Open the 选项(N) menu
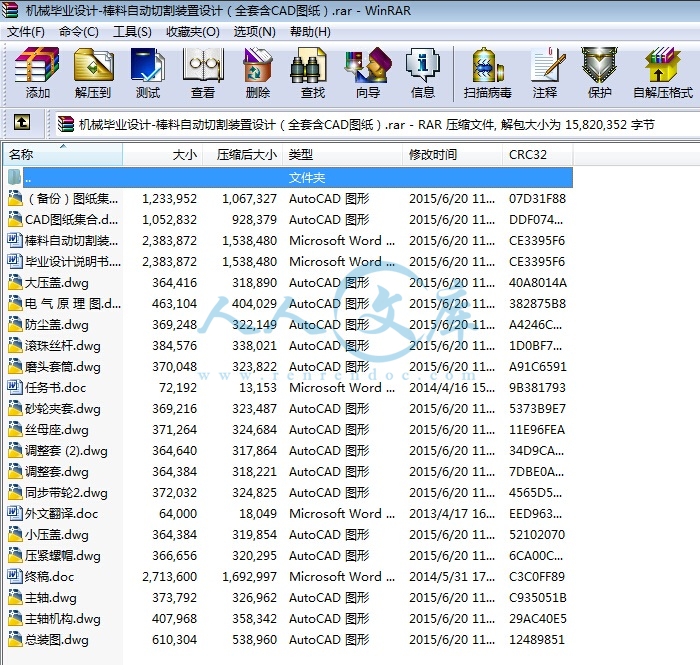Screen dimensions: 700x665 click(254, 32)
